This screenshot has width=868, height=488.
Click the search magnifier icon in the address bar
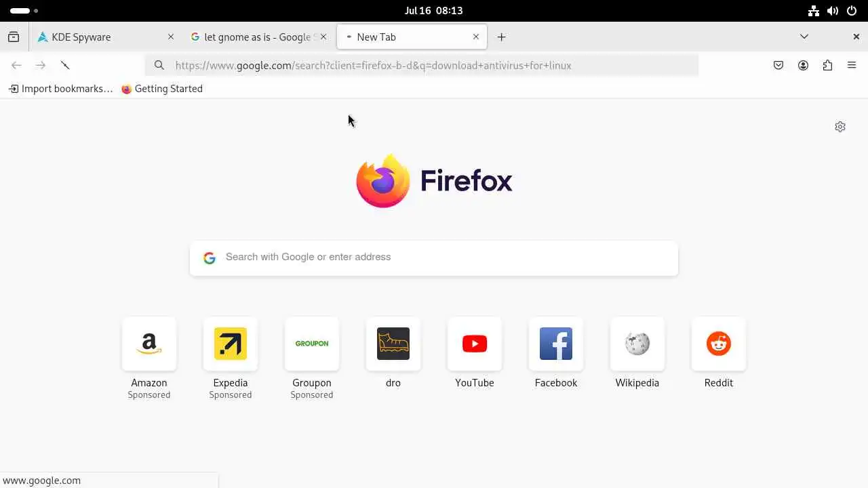pos(159,65)
